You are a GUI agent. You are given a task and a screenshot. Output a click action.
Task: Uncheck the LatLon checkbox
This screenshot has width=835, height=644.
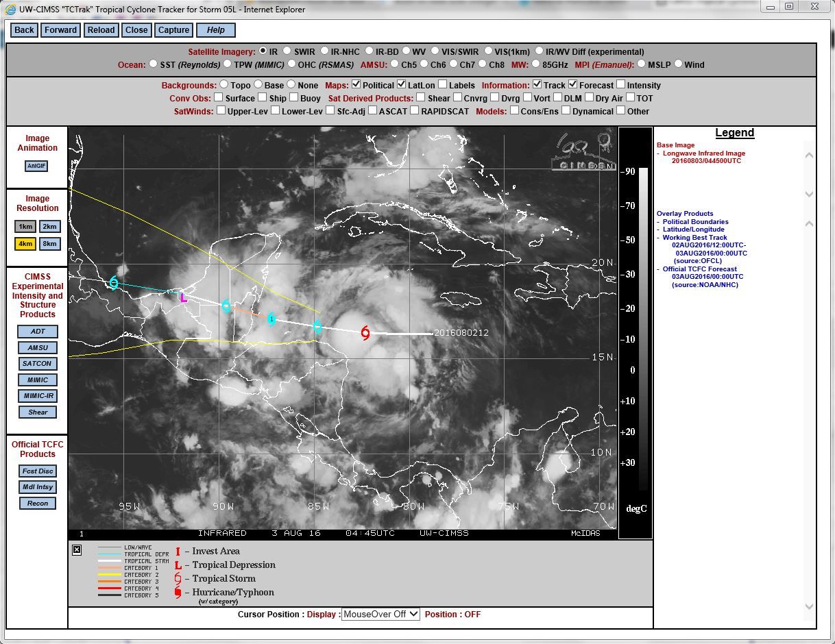(x=400, y=84)
